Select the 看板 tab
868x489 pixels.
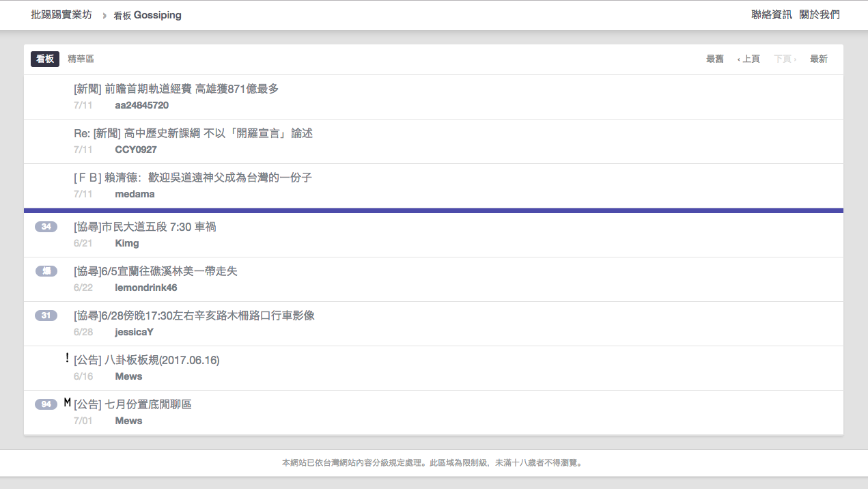pos(44,59)
